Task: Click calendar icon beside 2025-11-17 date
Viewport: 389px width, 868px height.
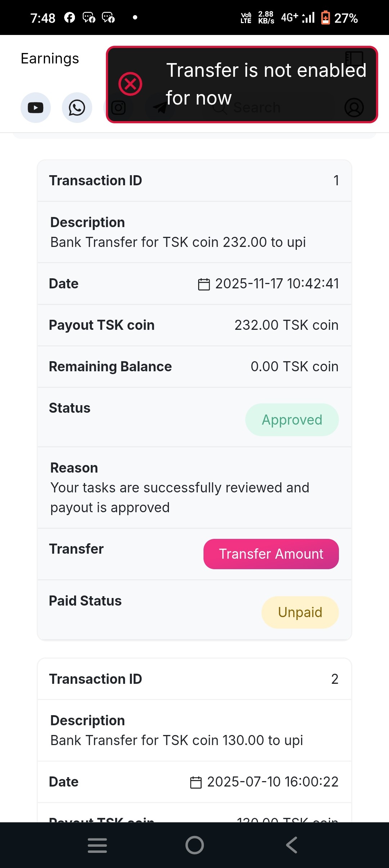Action: pos(204,284)
